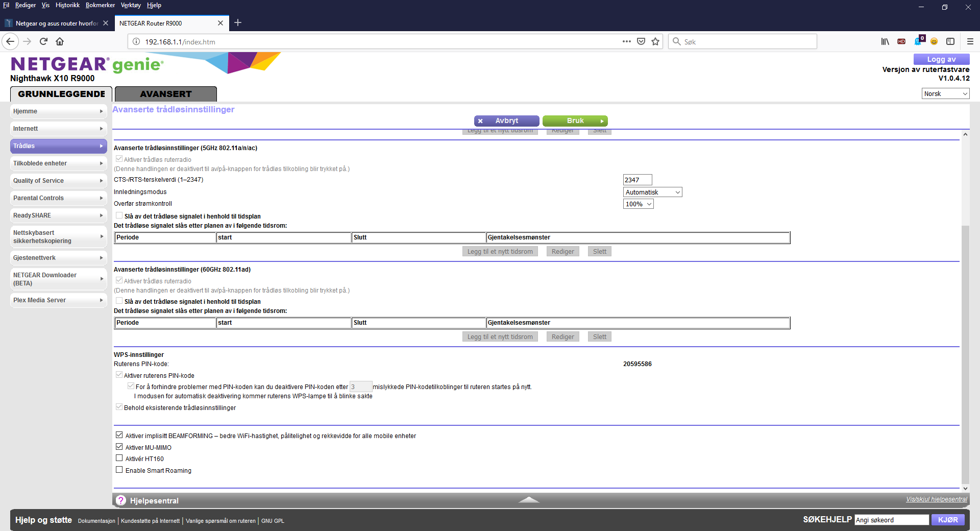This screenshot has width=980, height=531.
Task: Open a new browser tab
Action: pyautogui.click(x=238, y=22)
